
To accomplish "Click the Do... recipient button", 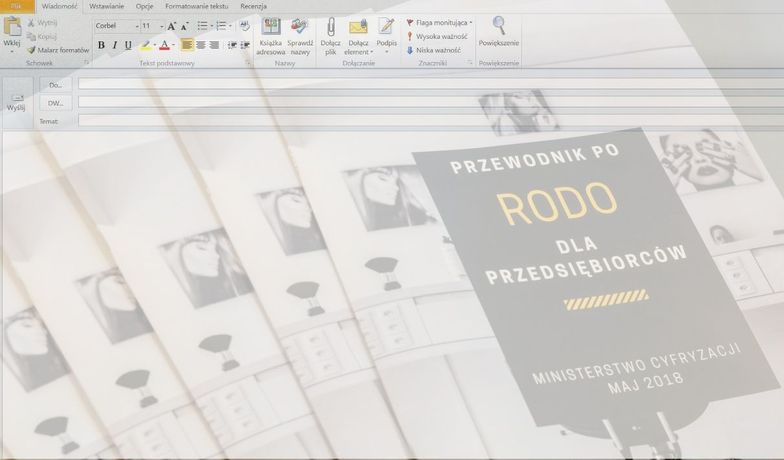I will point(56,85).
